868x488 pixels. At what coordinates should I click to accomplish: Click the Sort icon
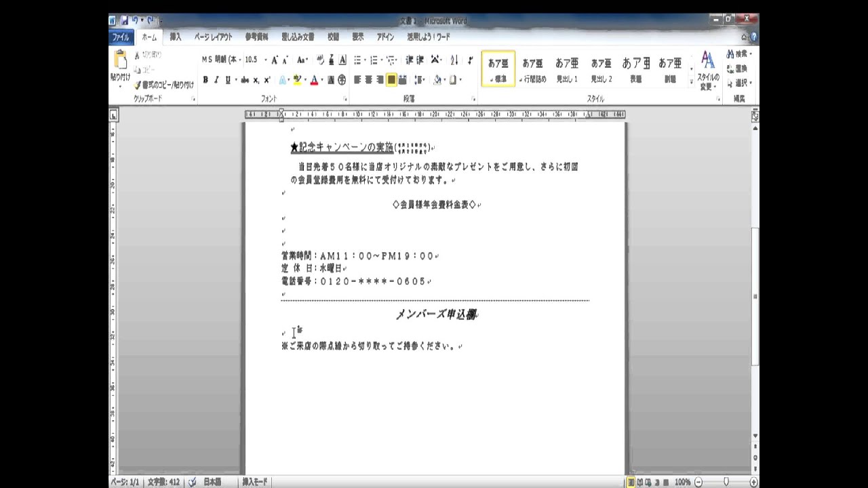454,60
